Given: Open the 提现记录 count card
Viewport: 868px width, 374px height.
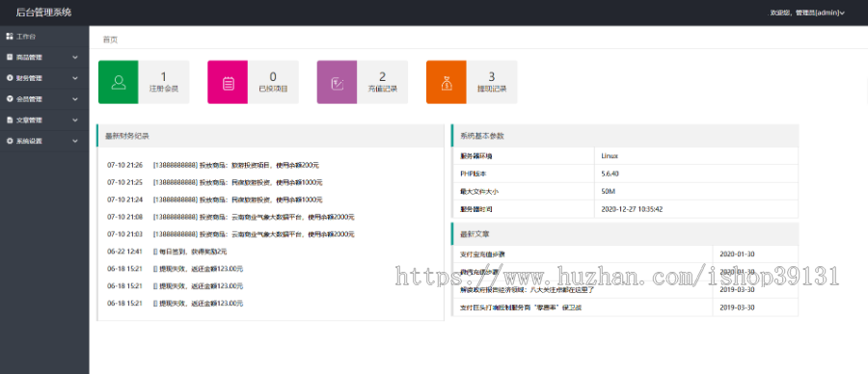Looking at the screenshot, I should pyautogui.click(x=492, y=83).
